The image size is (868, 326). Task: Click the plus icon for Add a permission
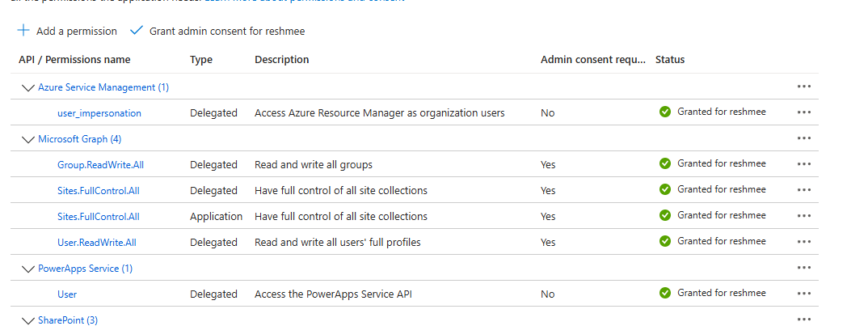pyautogui.click(x=23, y=31)
